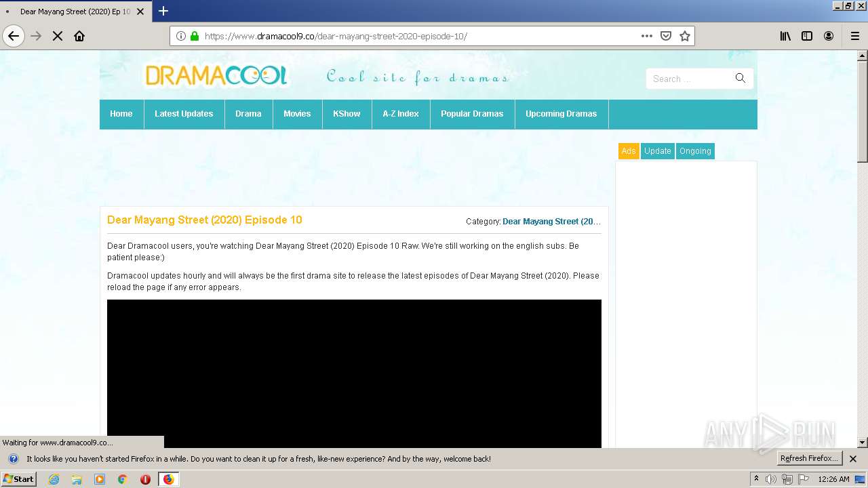Viewport: 868px width, 488px height.
Task: Open the Firefox home page icon
Action: (79, 36)
